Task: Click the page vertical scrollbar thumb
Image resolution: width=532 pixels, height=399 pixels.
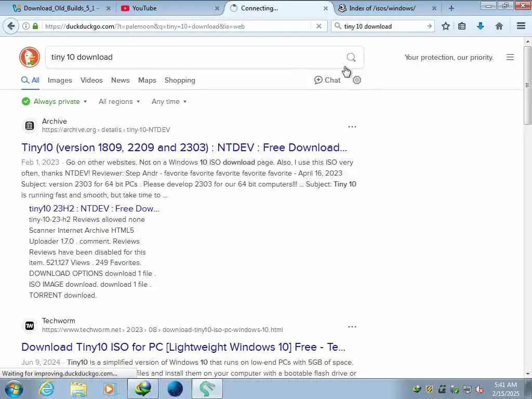Action: click(x=527, y=85)
